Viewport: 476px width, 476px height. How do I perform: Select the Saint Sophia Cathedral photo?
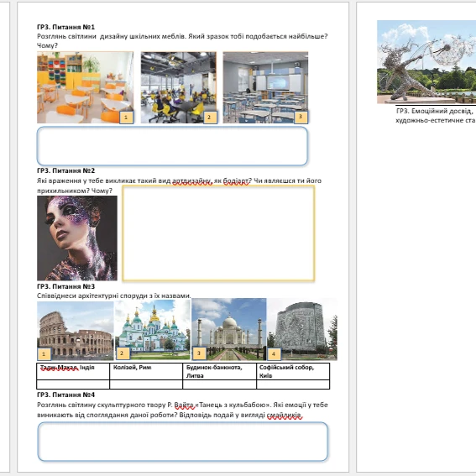[153, 330]
